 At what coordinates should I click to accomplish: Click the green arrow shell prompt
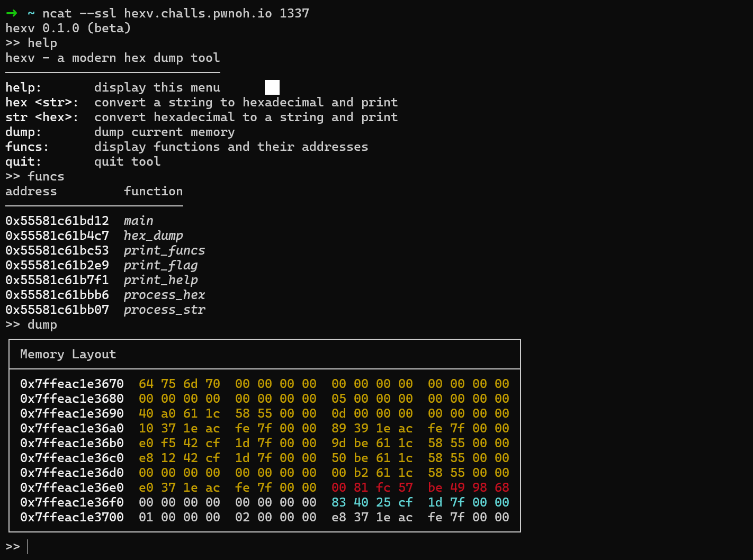pos(12,13)
